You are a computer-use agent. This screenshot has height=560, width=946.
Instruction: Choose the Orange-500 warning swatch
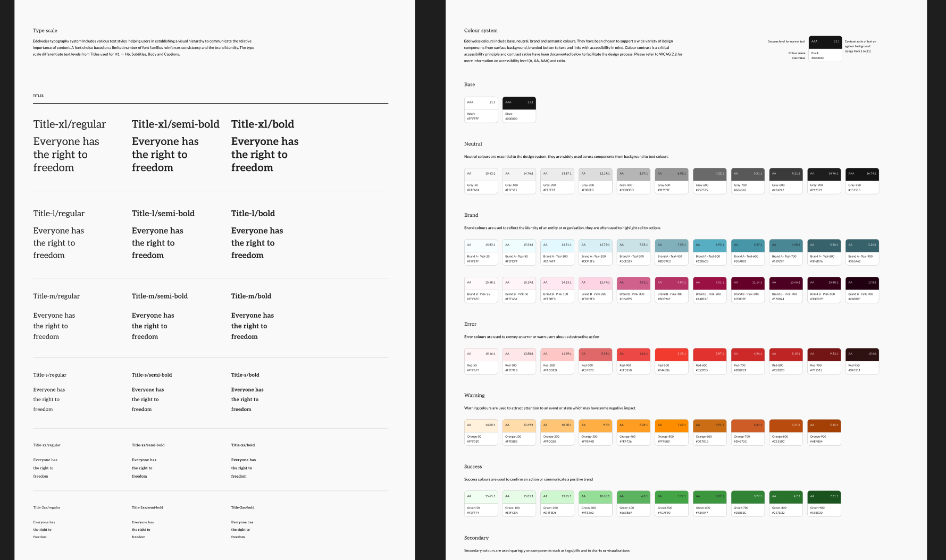tap(671, 432)
